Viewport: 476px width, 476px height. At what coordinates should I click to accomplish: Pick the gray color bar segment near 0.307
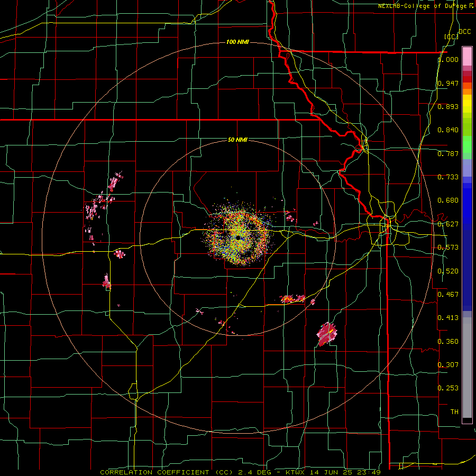[x=467, y=368]
